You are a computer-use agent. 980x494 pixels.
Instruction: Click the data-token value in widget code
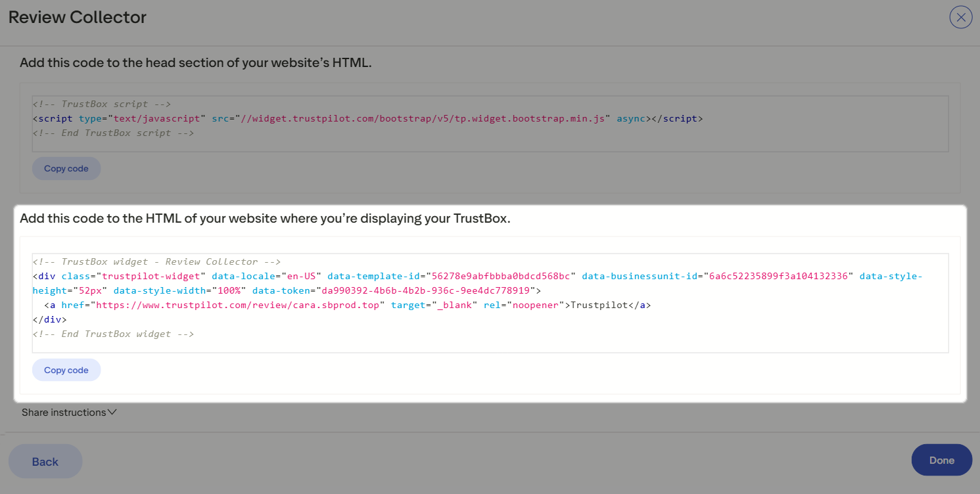[426, 290]
